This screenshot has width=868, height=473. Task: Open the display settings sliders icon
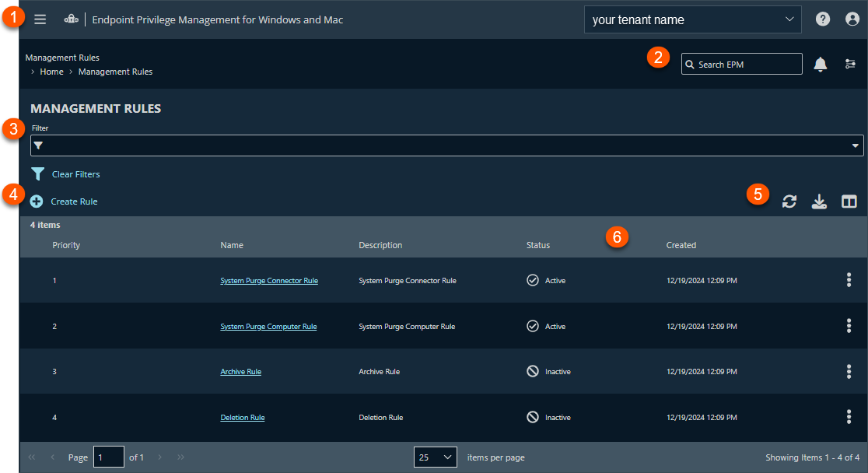point(850,65)
